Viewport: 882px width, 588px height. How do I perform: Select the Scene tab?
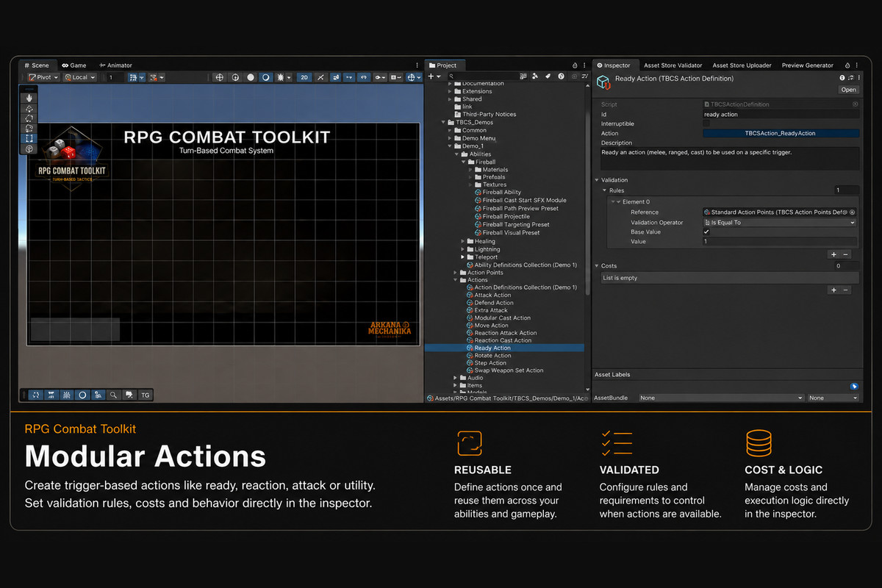37,65
